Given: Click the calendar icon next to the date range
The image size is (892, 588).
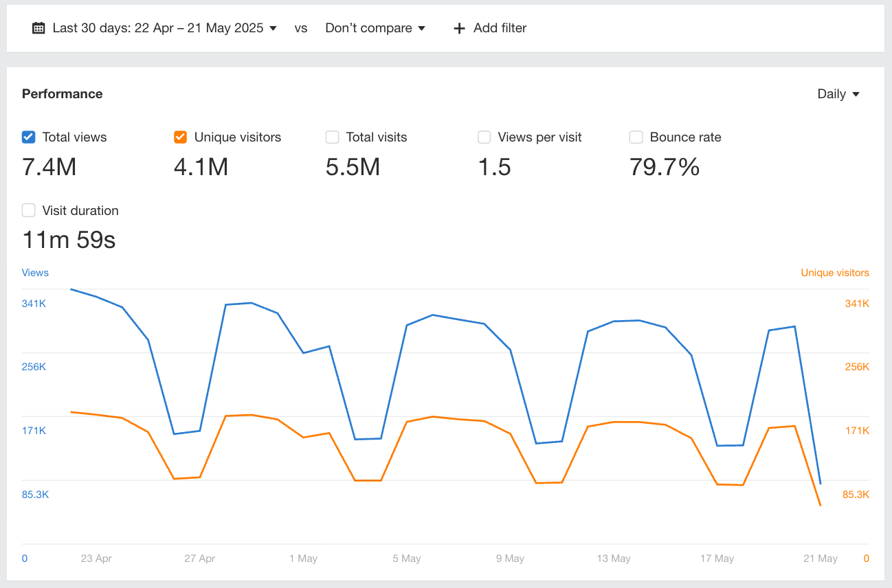Looking at the screenshot, I should click(x=38, y=27).
